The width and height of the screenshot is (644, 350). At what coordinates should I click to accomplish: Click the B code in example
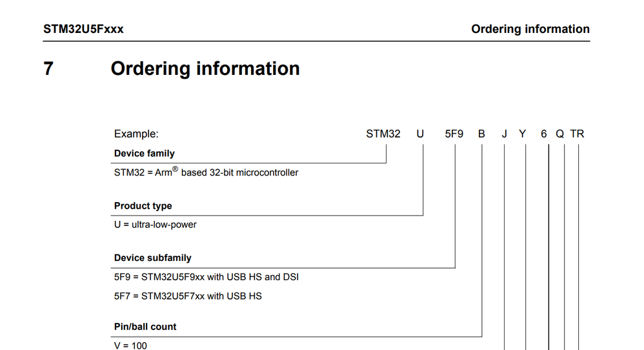pos(481,134)
